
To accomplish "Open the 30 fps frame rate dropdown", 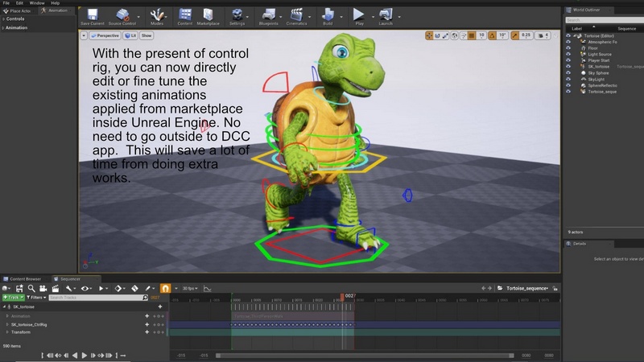I will 188,288.
